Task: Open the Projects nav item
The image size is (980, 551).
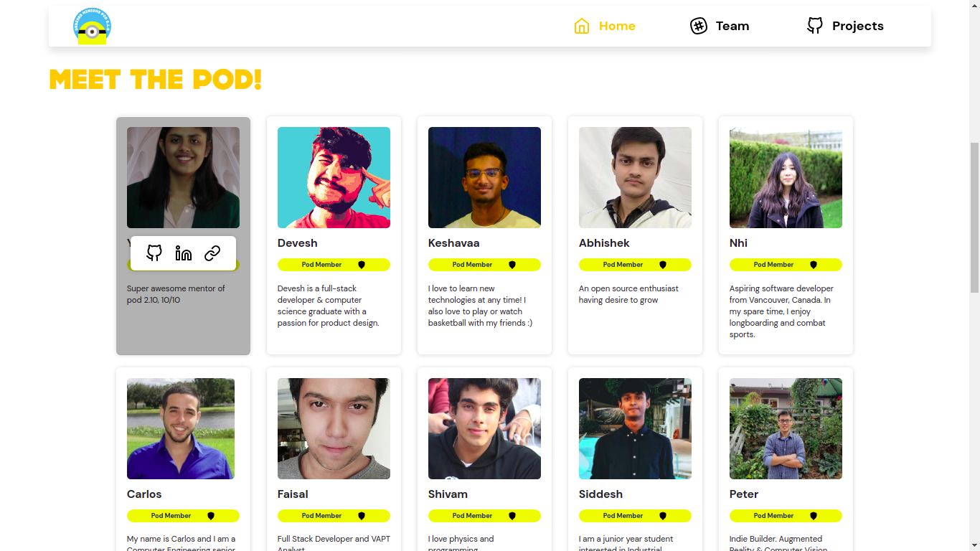Action: [x=845, y=26]
